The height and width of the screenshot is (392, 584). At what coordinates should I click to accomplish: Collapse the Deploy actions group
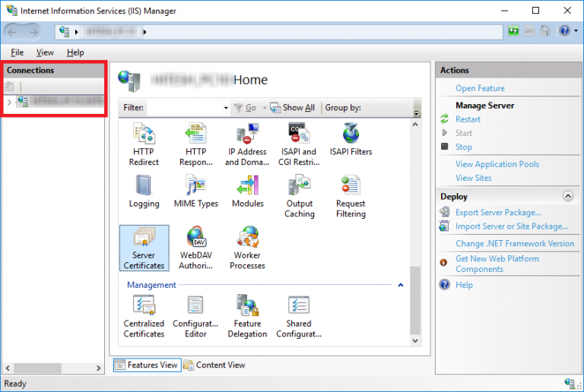point(567,196)
